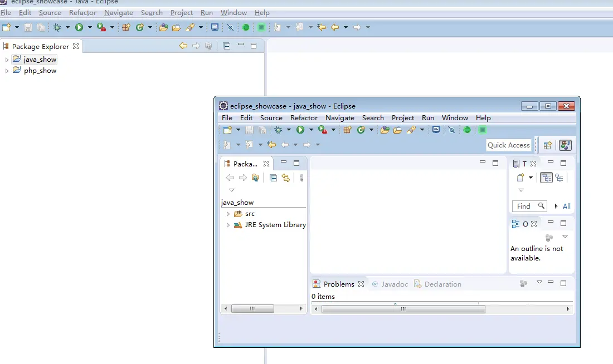Click java_show breadcrumb header in Package Explorer

(237, 202)
